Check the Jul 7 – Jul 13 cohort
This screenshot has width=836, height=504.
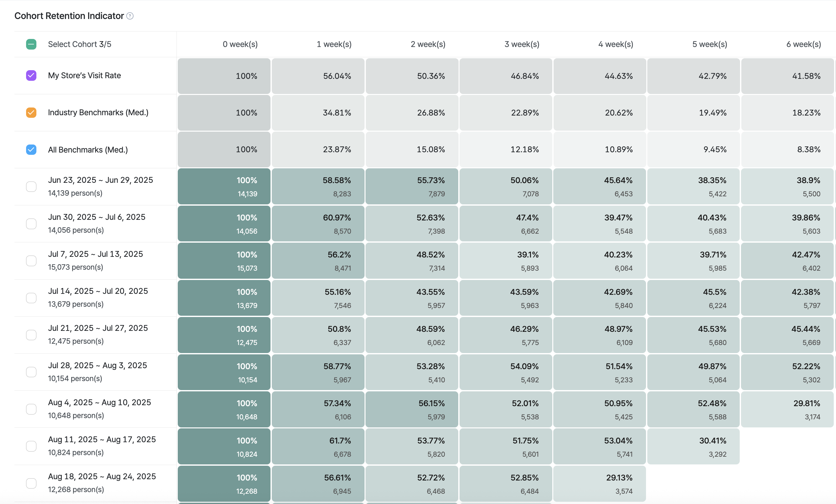[x=31, y=260]
